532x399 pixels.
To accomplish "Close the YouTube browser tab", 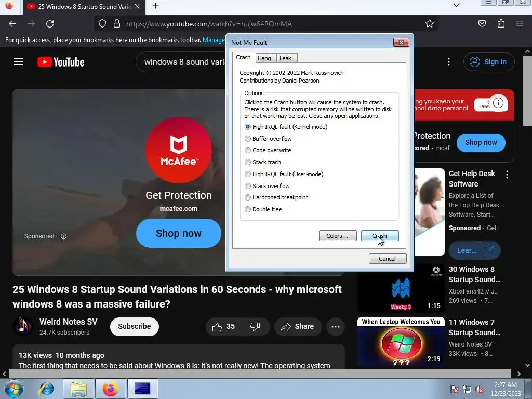I will 137,6.
